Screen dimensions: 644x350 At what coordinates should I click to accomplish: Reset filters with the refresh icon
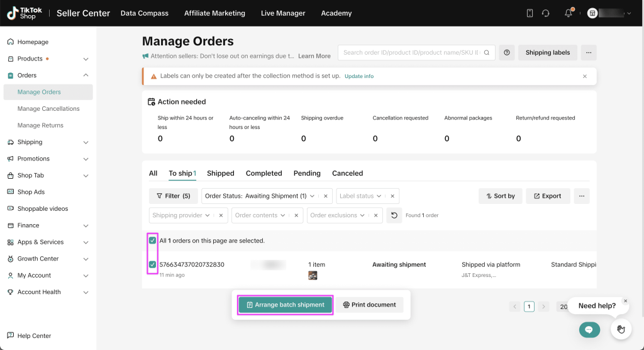(394, 215)
